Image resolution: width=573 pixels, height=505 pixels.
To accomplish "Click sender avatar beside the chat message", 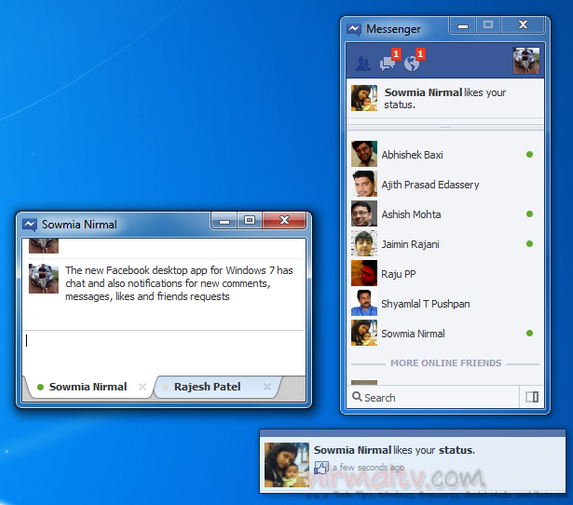I will tap(43, 278).
